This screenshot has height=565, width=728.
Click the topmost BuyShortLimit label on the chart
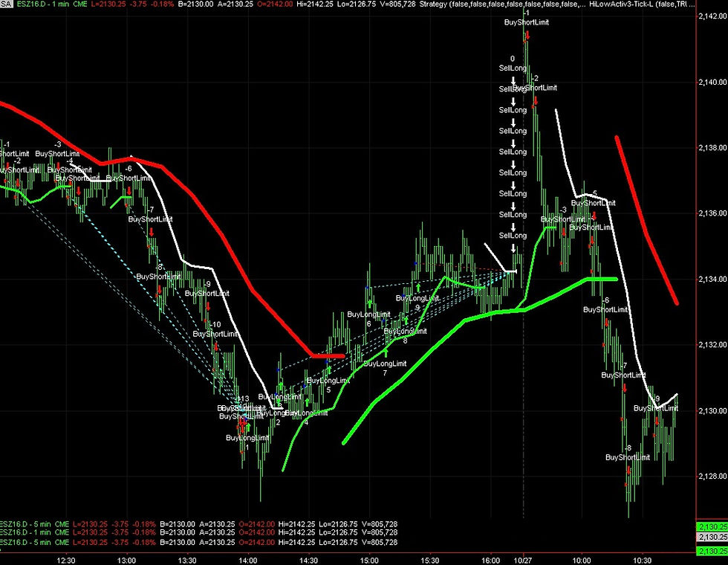pyautogui.click(x=526, y=22)
